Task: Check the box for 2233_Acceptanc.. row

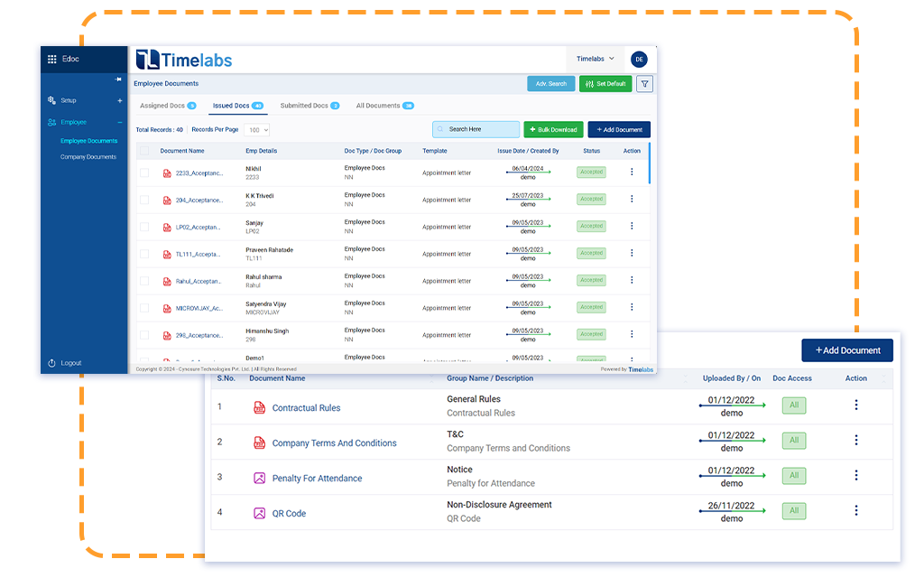Action: click(144, 172)
